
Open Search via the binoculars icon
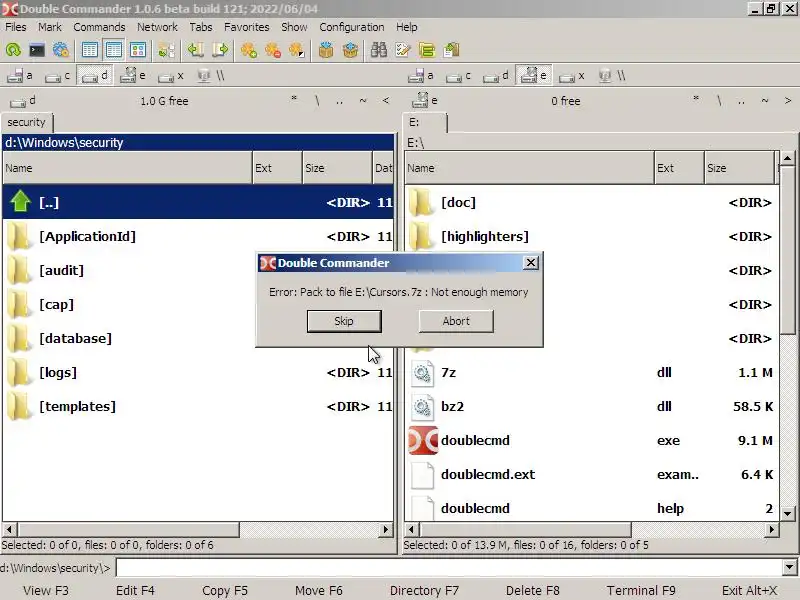(x=379, y=50)
